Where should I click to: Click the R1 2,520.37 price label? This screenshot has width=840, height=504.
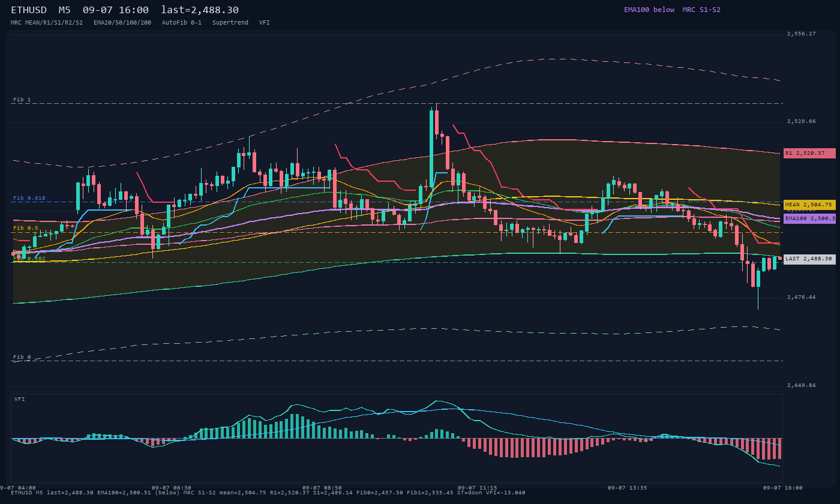click(x=809, y=153)
